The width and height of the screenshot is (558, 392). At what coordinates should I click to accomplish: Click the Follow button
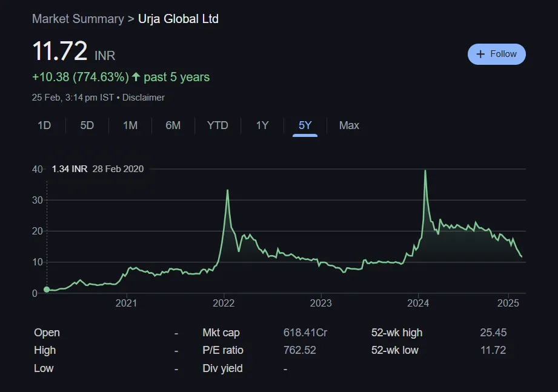[496, 54]
